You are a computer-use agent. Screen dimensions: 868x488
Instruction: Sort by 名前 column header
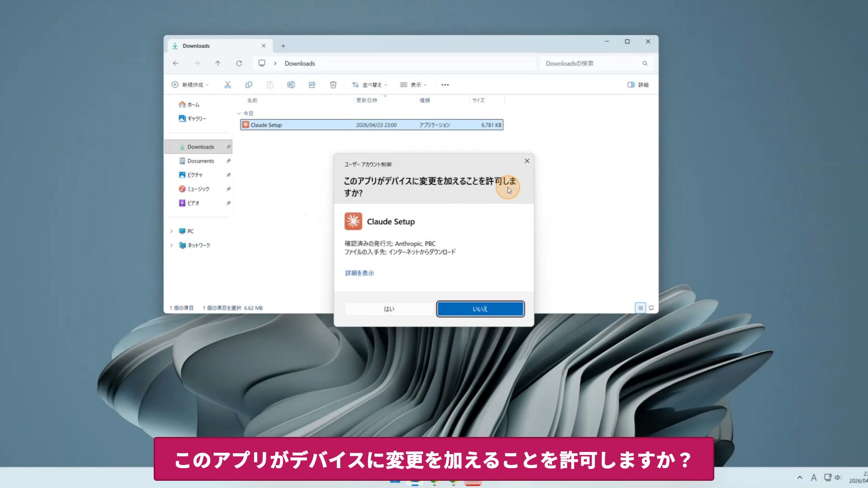pyautogui.click(x=252, y=100)
